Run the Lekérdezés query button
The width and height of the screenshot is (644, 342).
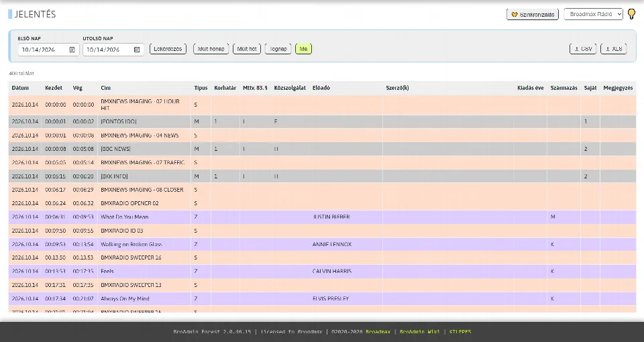[x=168, y=49]
